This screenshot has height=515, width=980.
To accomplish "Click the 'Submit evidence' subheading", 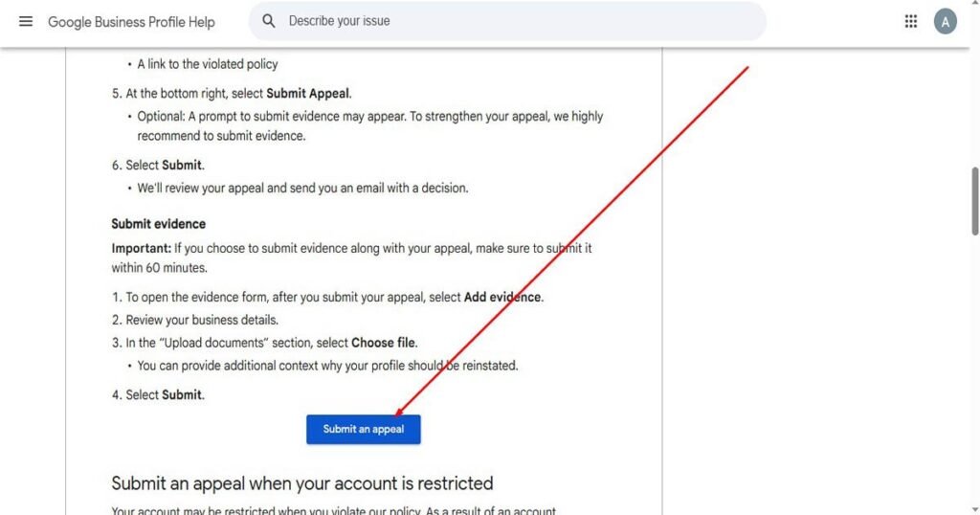I will pos(158,224).
